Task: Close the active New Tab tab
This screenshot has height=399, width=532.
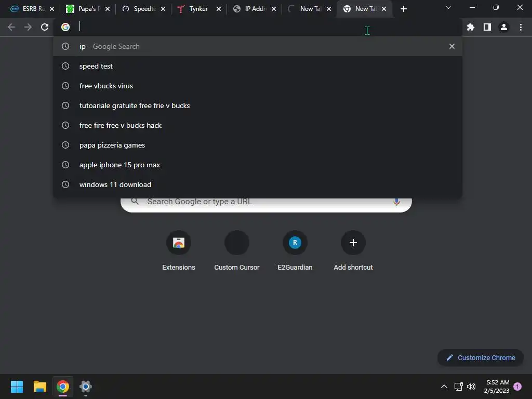Action: click(x=384, y=9)
